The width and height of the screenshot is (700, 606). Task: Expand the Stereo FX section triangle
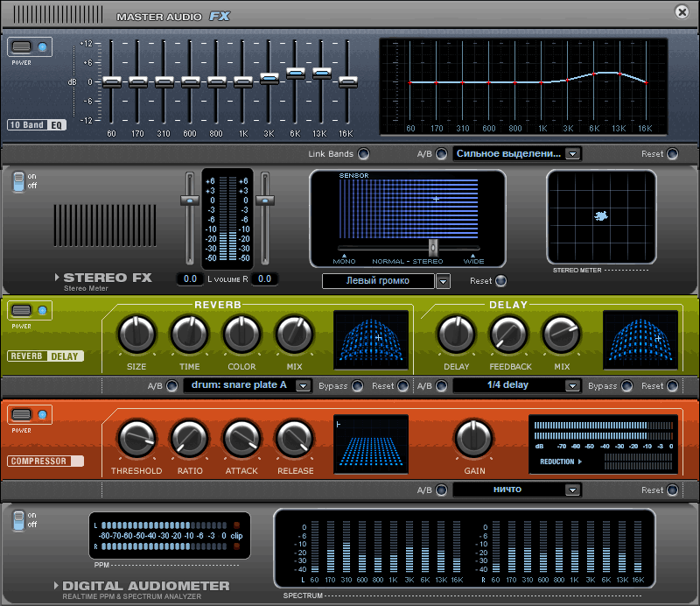[57, 277]
